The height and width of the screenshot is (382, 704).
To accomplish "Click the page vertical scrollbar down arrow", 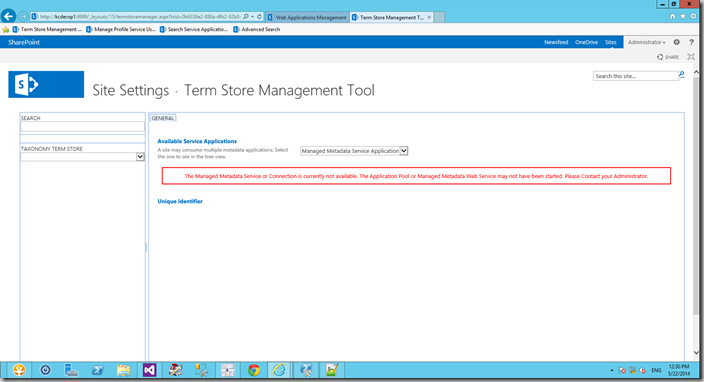I will pyautogui.click(x=696, y=352).
